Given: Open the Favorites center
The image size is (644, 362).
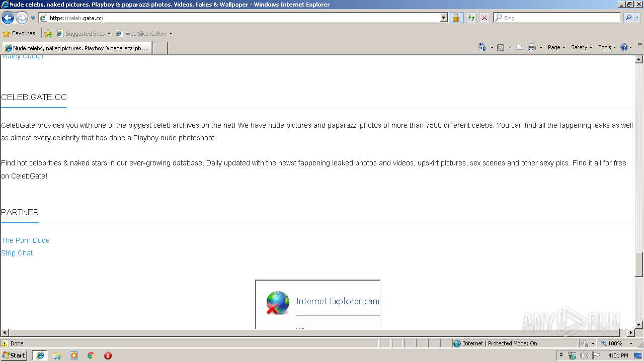Looking at the screenshot, I should (19, 34).
